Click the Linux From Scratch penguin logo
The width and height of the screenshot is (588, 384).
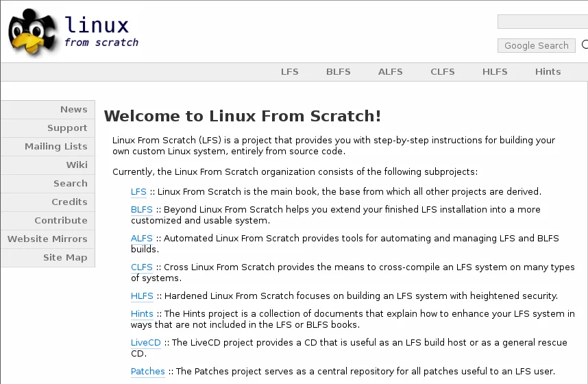click(33, 33)
